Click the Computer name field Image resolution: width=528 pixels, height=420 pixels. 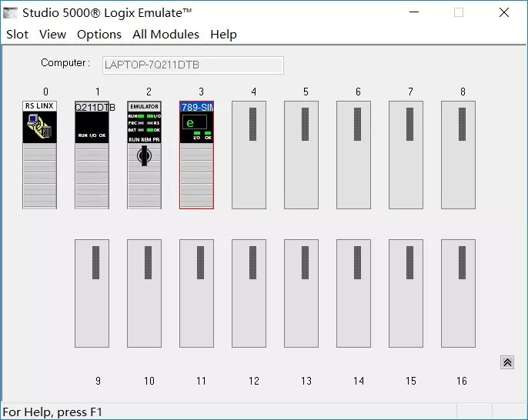point(192,65)
